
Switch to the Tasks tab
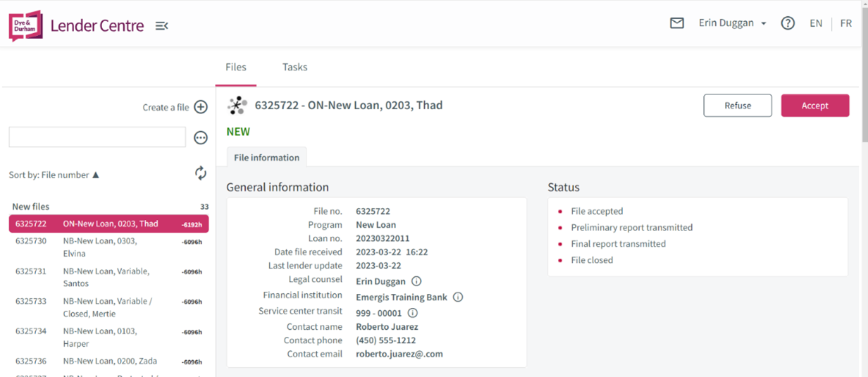pyautogui.click(x=294, y=67)
